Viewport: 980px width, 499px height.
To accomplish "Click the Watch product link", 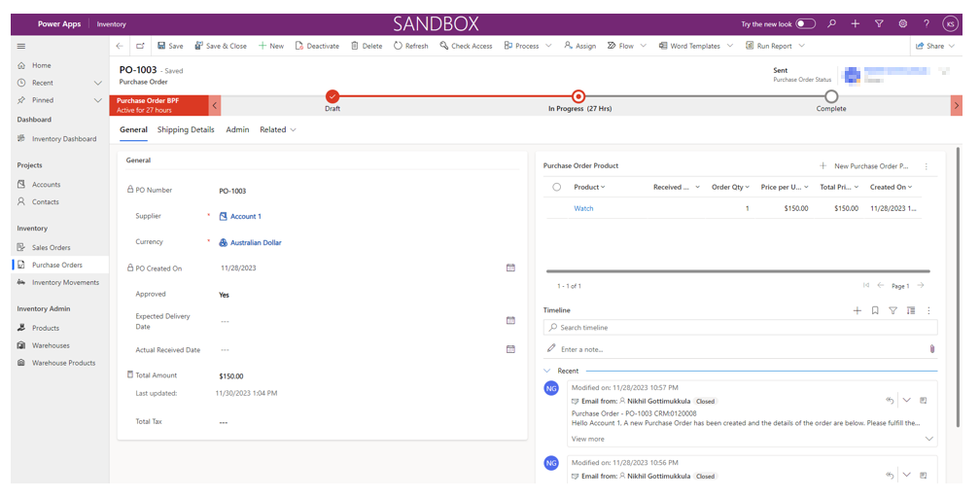I will [x=583, y=208].
